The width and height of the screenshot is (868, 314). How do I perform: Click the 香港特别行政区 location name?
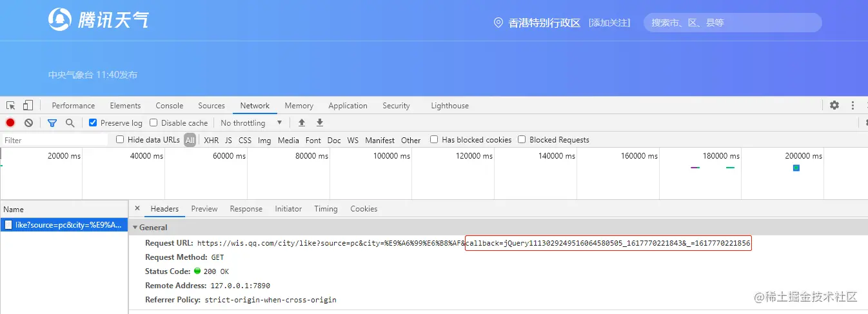point(544,23)
